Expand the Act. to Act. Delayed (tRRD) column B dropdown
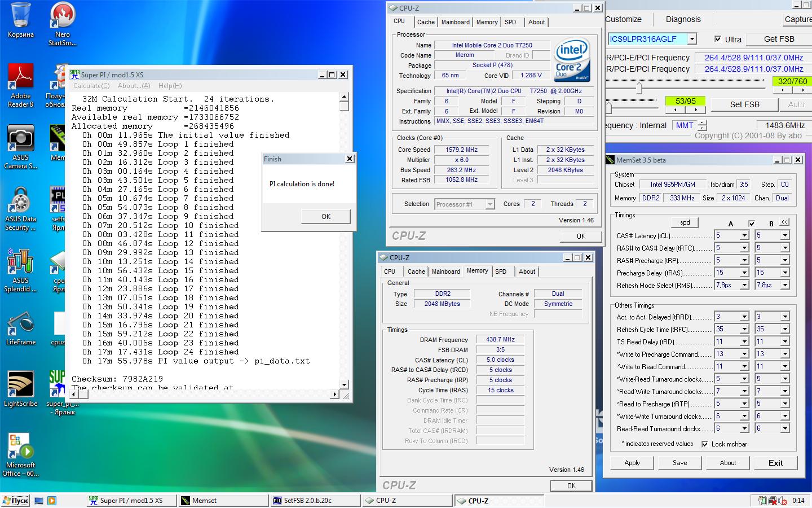 tap(784, 317)
